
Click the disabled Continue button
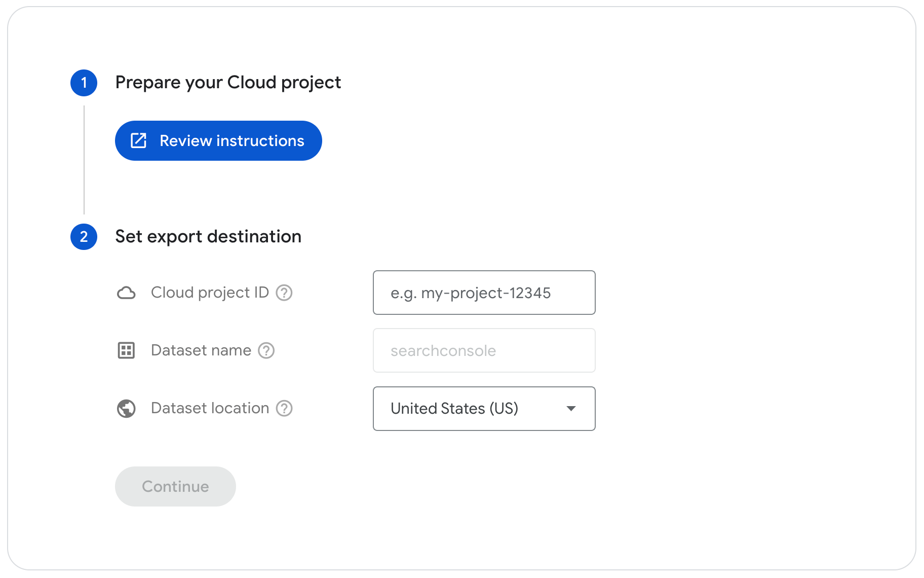[175, 486]
